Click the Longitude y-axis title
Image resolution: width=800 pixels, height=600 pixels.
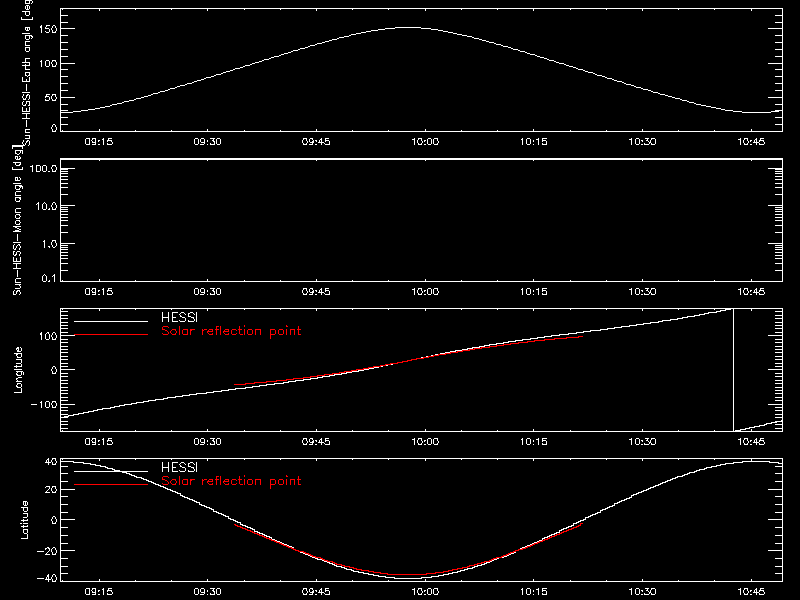18,370
